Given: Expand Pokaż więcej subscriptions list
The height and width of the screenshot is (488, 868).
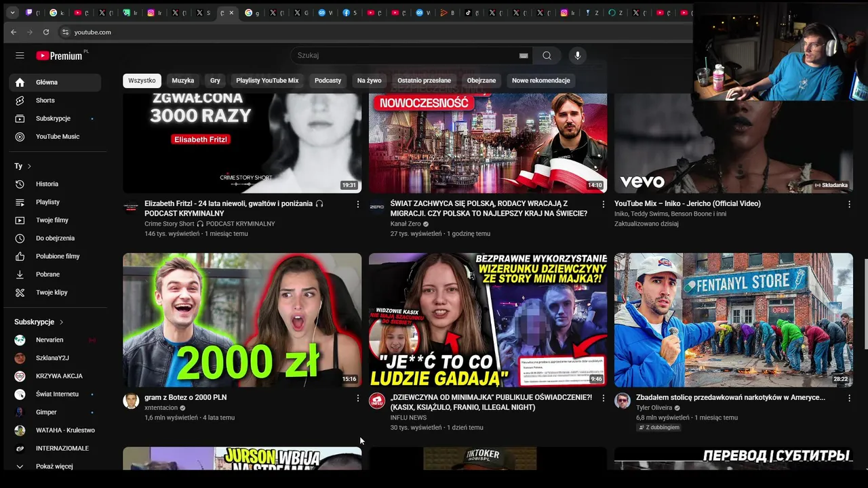Looking at the screenshot, I should 55,466.
